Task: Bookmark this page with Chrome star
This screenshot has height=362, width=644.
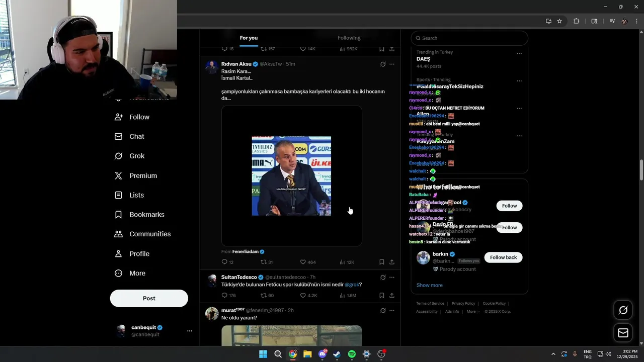Action: coord(559,21)
